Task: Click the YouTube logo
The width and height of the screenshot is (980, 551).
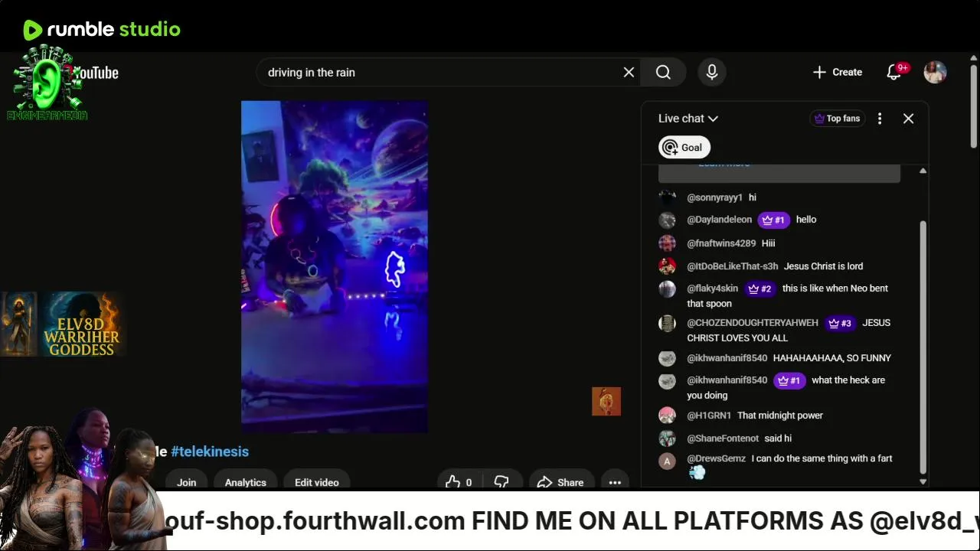Action: (x=95, y=73)
